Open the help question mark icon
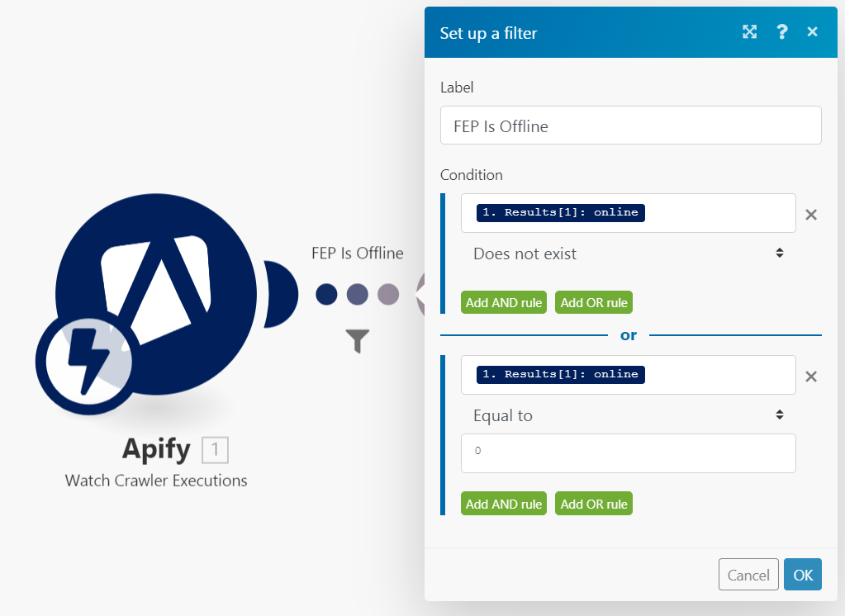The image size is (845, 616). point(781,32)
